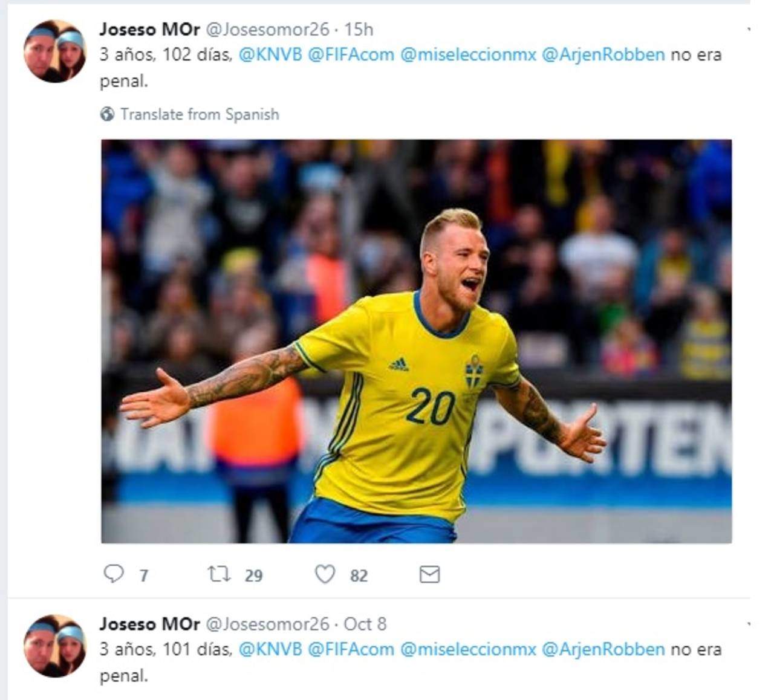
Task: Open second tweet's profile avatar
Action: 55,646
